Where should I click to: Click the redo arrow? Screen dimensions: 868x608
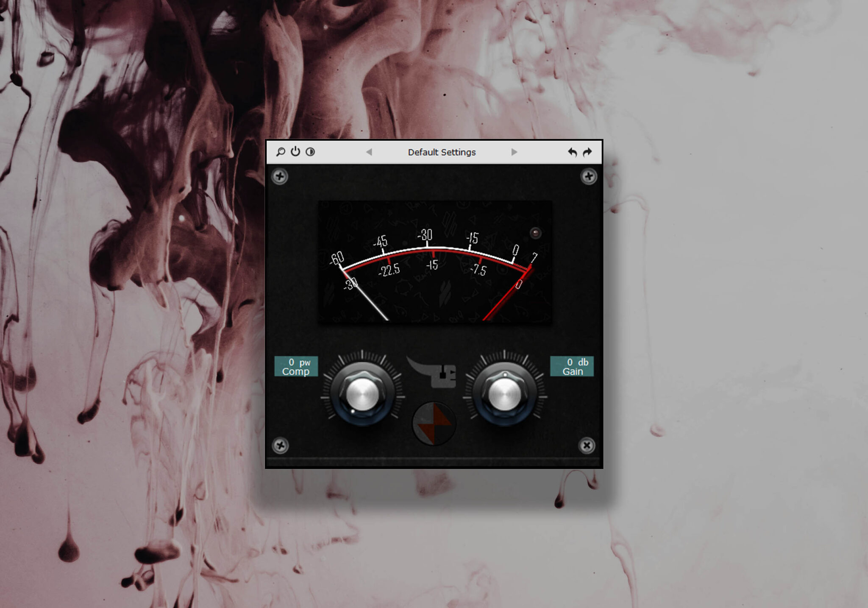(x=587, y=152)
